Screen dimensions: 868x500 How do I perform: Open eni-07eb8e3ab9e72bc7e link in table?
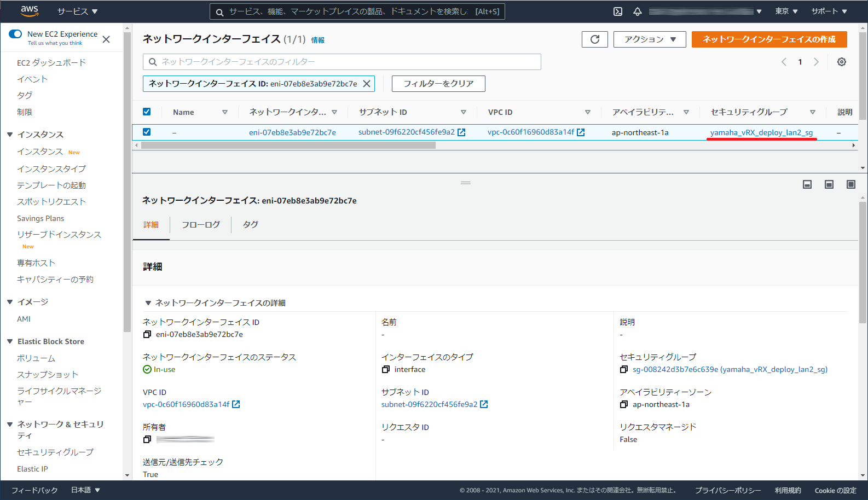point(292,132)
